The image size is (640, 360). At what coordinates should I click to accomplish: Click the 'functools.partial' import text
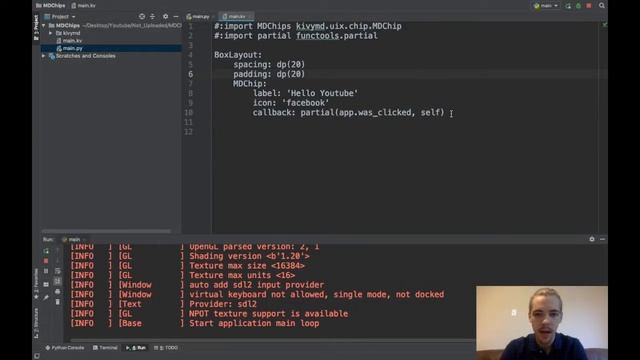point(337,36)
